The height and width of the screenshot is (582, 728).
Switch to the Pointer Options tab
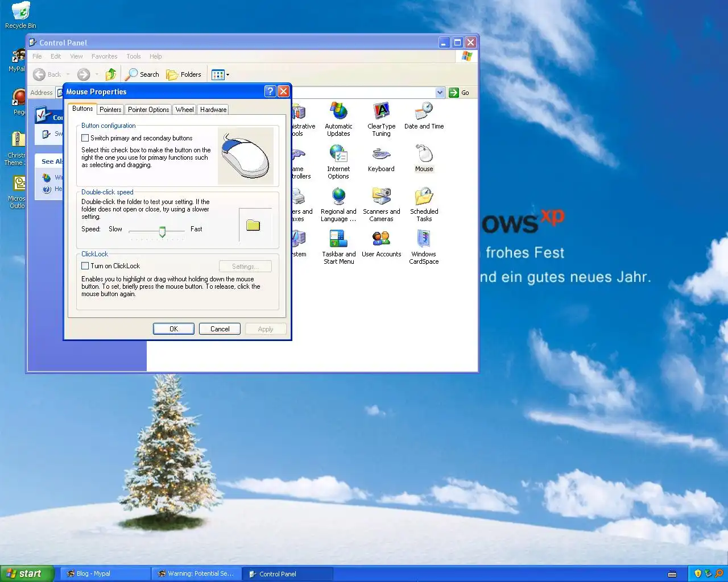click(x=148, y=110)
